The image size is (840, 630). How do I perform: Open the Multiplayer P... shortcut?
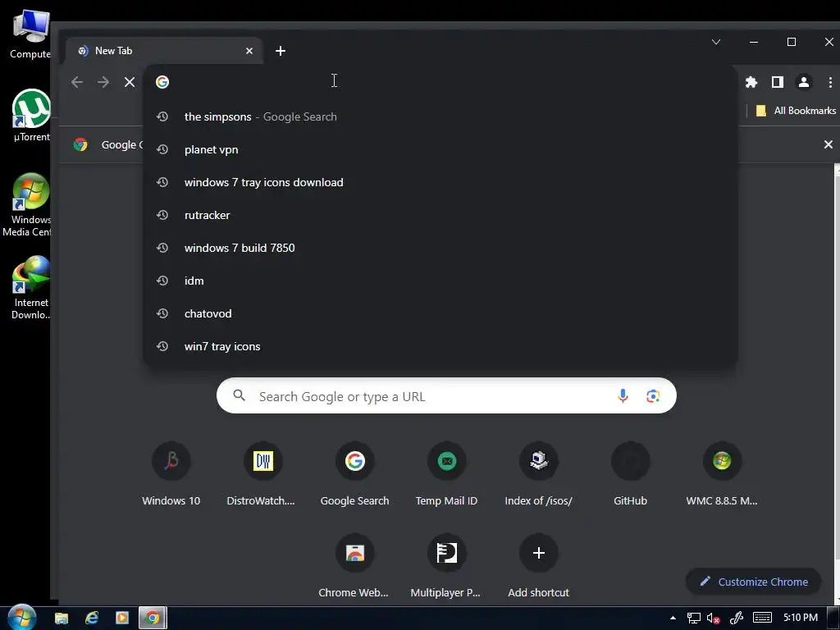(x=446, y=566)
